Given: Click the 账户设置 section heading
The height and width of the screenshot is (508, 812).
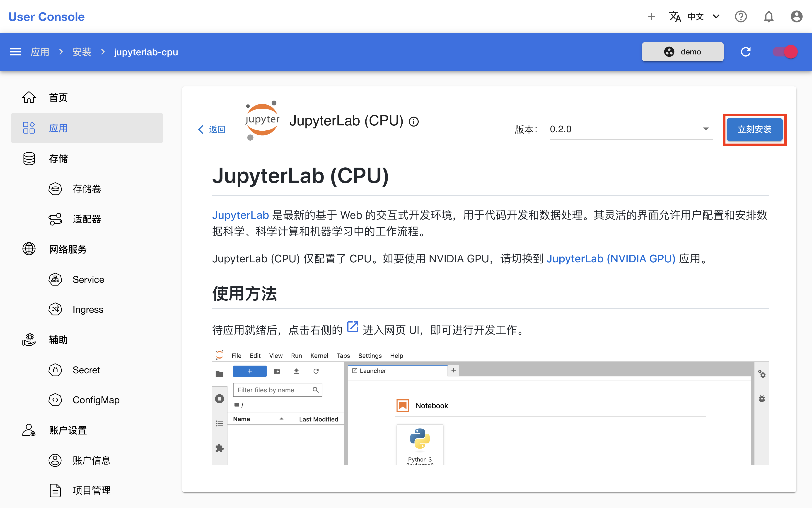Looking at the screenshot, I should (x=68, y=430).
